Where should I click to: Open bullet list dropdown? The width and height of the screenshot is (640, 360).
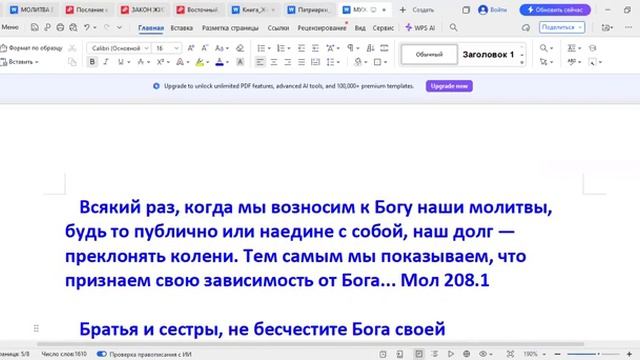coord(269,49)
